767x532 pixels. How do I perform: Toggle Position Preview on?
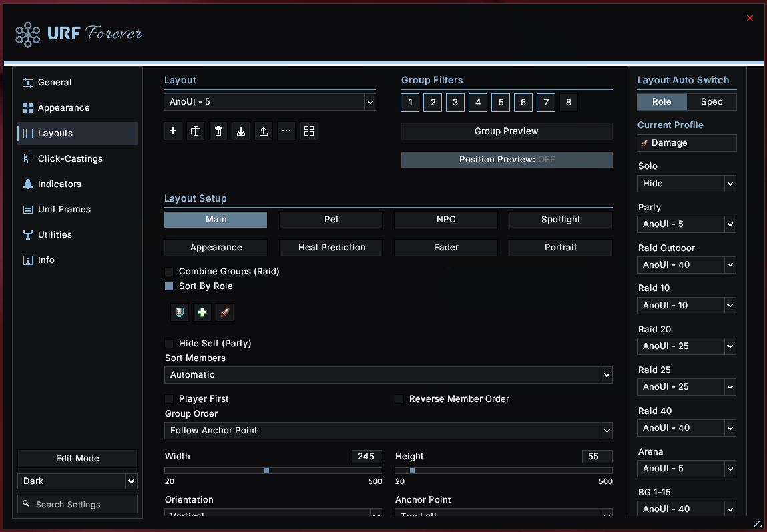click(x=507, y=160)
